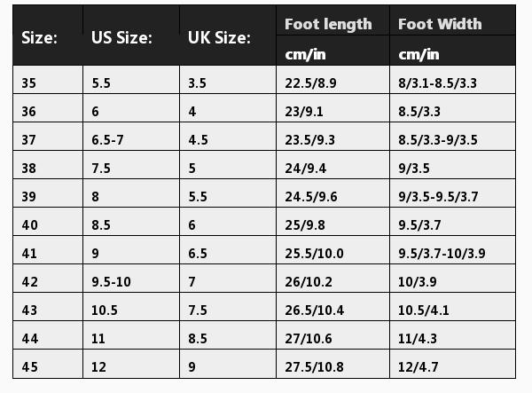Image resolution: width=532 pixels, height=393 pixels.
Task: Select the foot length 24/9.4 cell
Action: pyautogui.click(x=306, y=169)
